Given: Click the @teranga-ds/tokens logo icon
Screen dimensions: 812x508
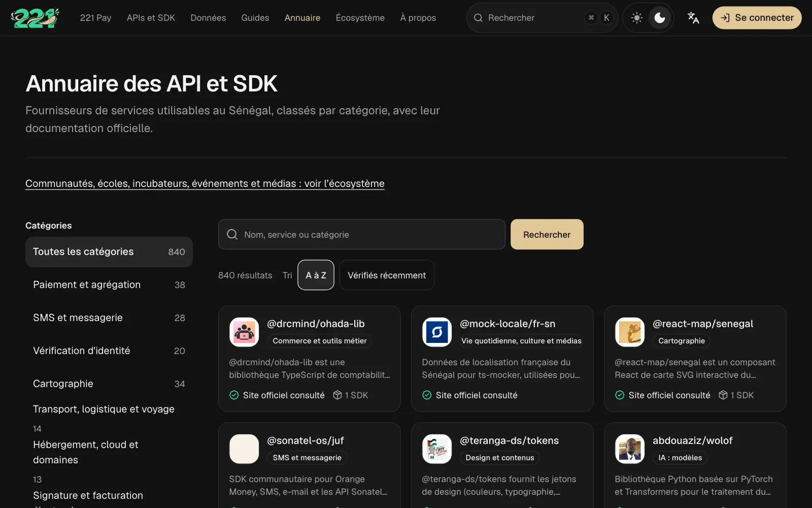Looking at the screenshot, I should point(437,449).
